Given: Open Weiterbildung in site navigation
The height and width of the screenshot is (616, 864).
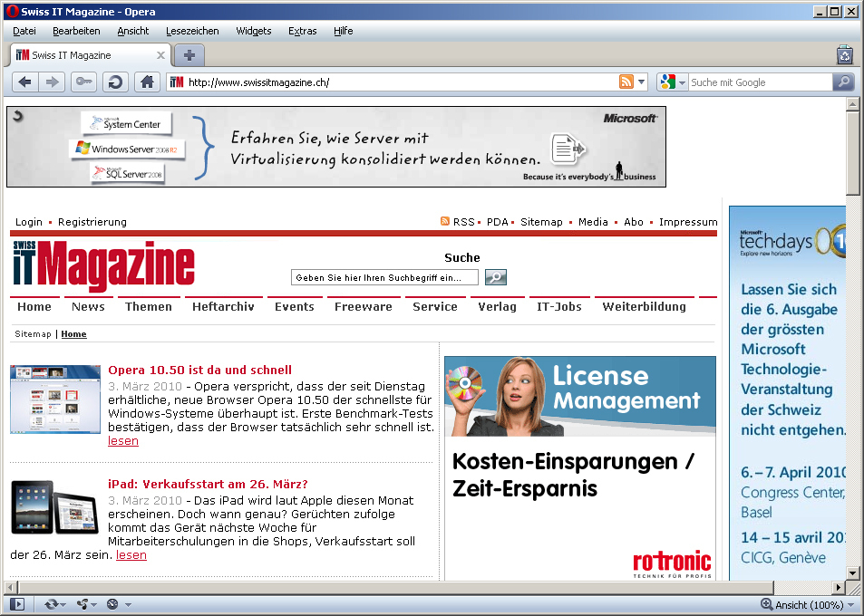Looking at the screenshot, I should coord(644,306).
